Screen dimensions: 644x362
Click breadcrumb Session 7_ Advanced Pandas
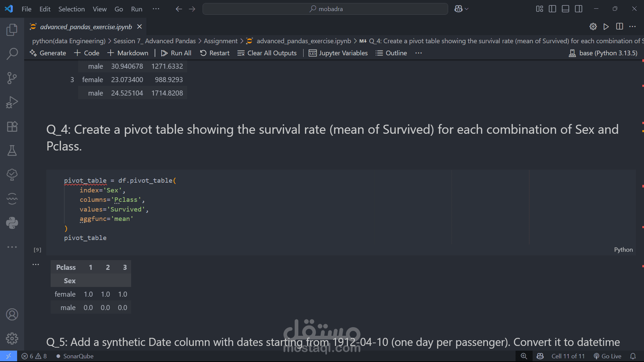coord(154,41)
